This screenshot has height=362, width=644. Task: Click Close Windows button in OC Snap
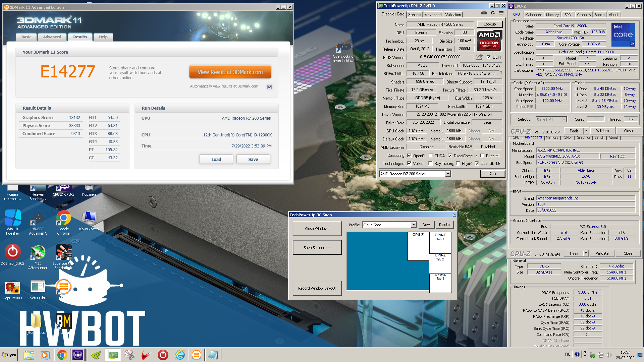pos(317,229)
